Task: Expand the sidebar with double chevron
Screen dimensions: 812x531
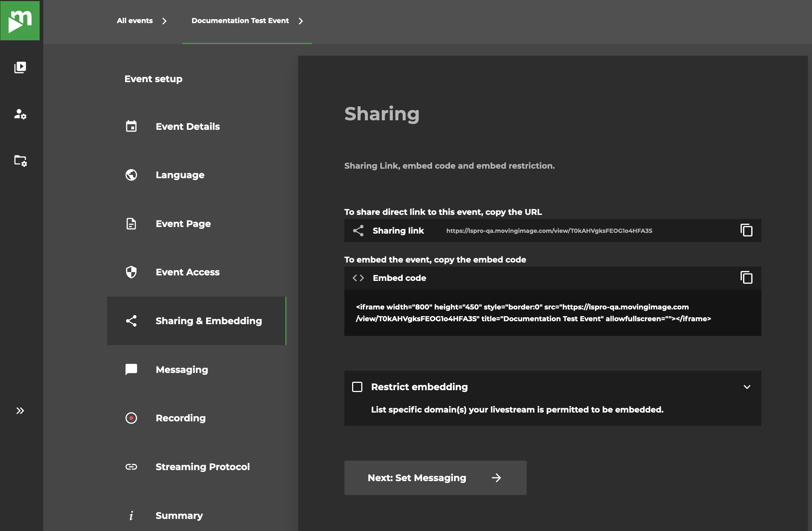Action: tap(20, 411)
